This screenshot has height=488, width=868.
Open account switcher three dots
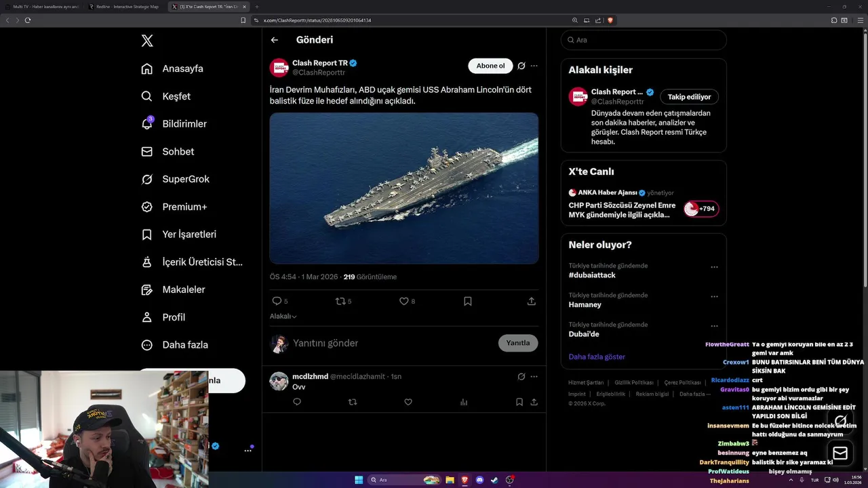[x=248, y=450]
